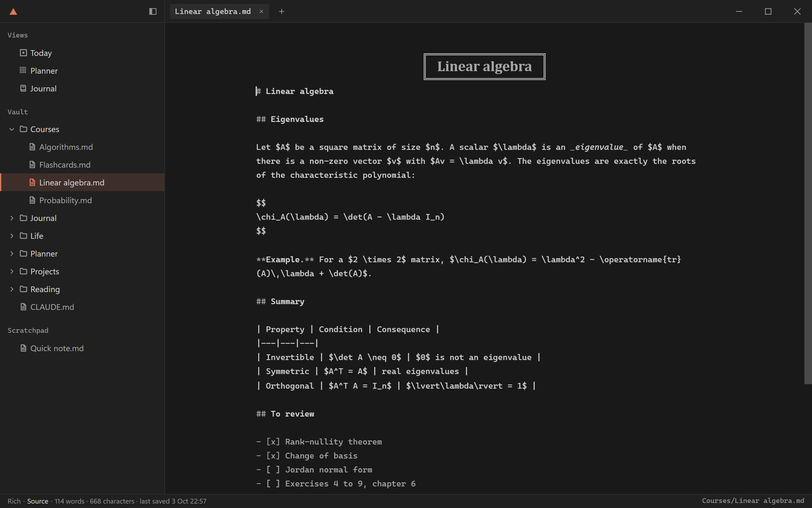
Task: Toggle the sidebar panel icon
Action: point(153,11)
